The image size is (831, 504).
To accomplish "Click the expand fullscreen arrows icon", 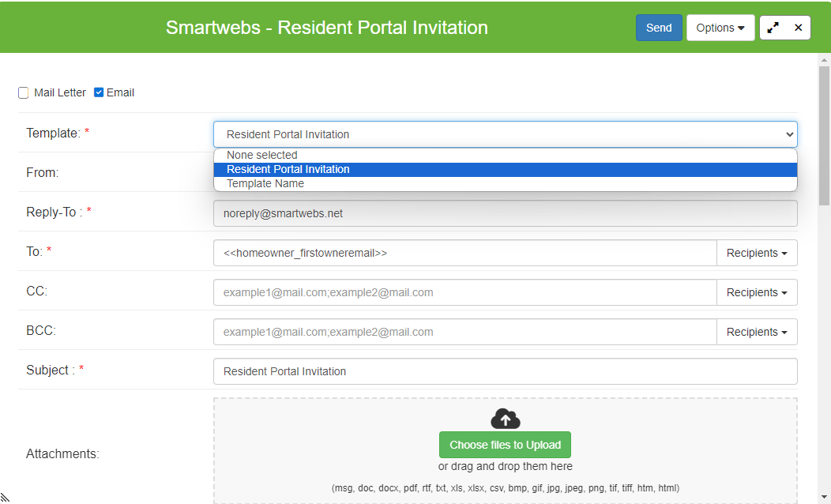I will pyautogui.click(x=773, y=28).
